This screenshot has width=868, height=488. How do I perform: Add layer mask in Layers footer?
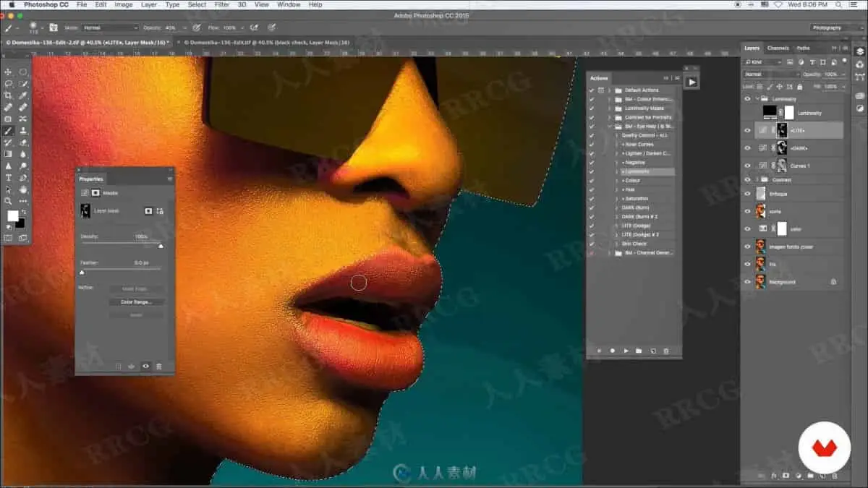pyautogui.click(x=786, y=476)
